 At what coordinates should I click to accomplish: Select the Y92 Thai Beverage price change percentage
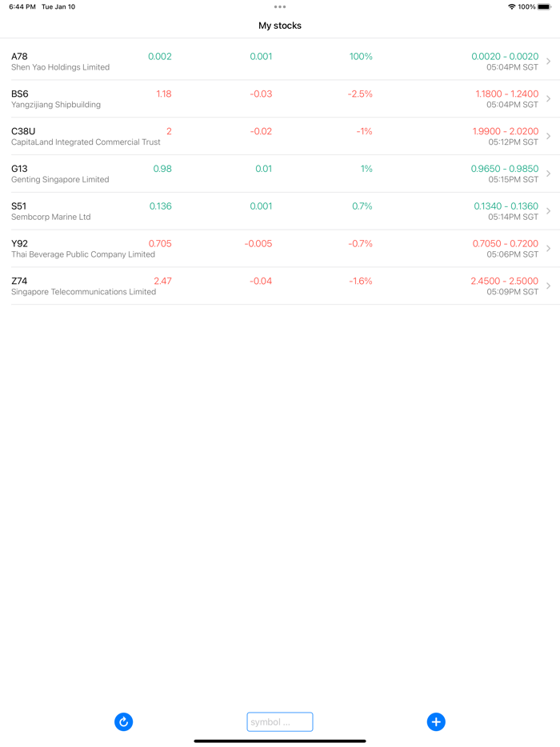[x=361, y=243]
